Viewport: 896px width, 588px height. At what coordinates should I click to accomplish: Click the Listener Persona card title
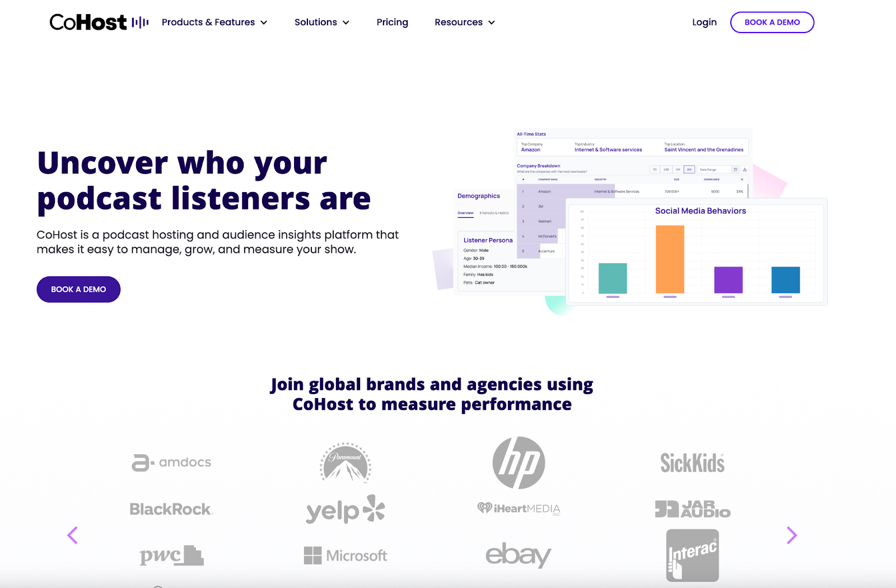pyautogui.click(x=488, y=240)
